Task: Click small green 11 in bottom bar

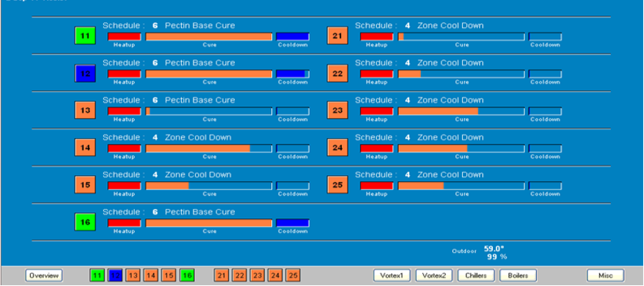Action: coord(97,275)
